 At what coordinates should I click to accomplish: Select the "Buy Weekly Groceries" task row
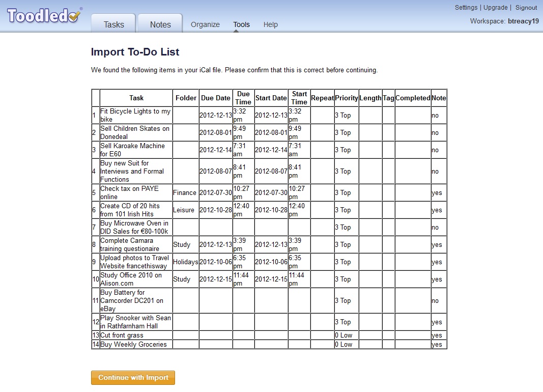pos(269,344)
